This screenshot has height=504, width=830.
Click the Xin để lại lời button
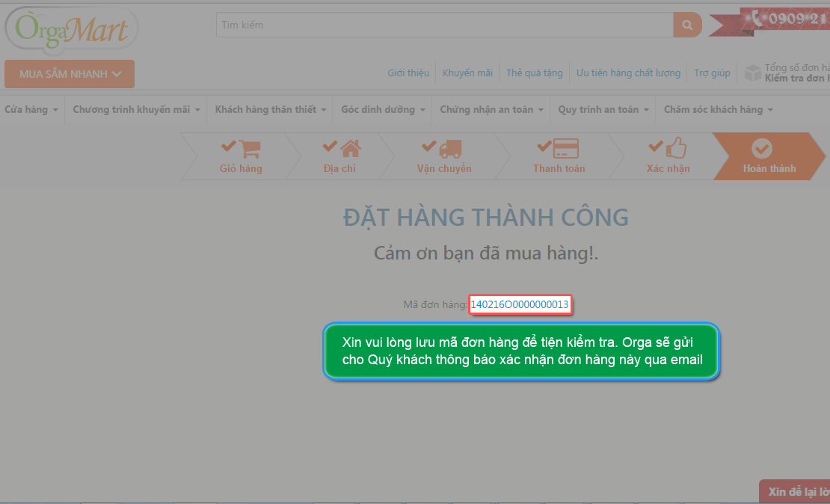(795, 491)
